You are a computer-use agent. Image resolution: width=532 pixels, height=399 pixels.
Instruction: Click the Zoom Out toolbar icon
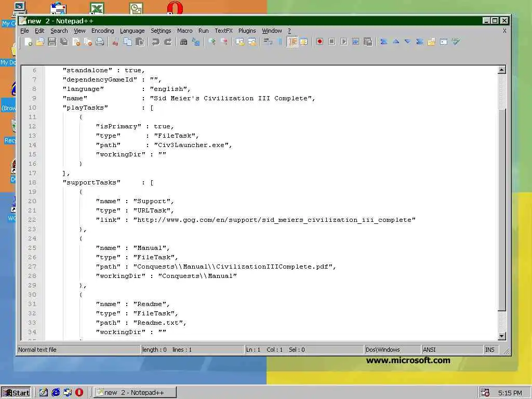(224, 42)
